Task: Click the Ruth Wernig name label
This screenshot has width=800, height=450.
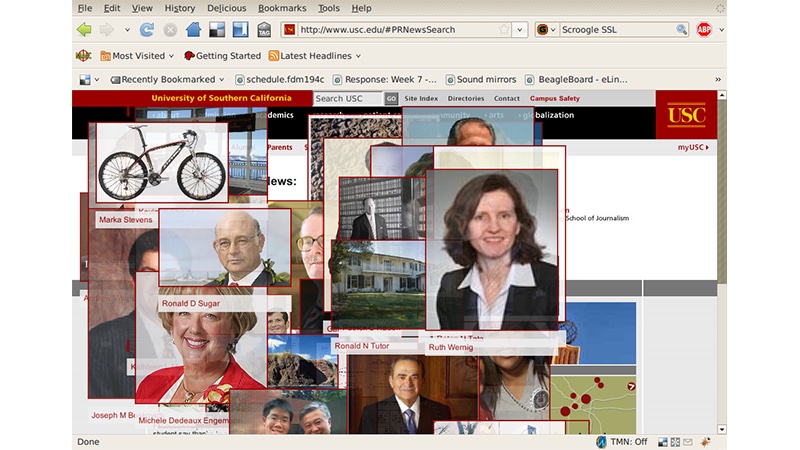Action: coord(451,347)
